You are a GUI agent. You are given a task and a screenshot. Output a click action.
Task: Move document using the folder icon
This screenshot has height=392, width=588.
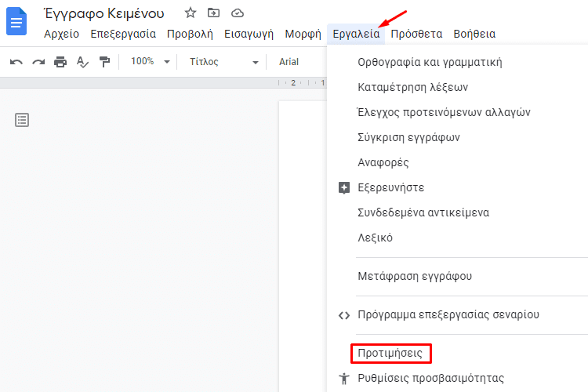(x=213, y=13)
